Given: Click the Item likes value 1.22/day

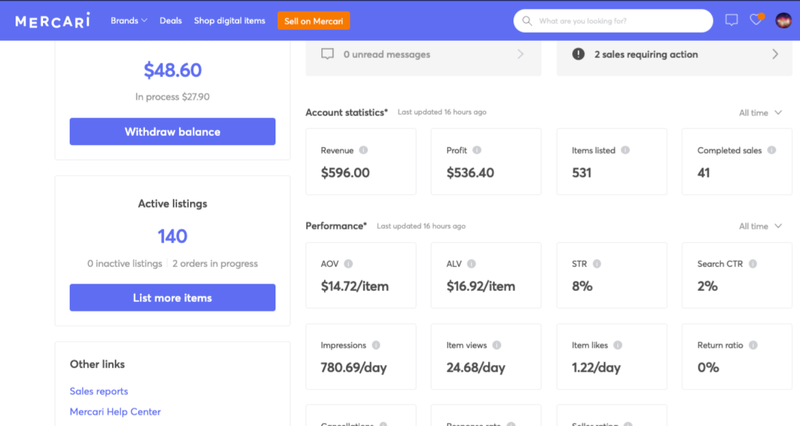Looking at the screenshot, I should click(596, 368).
